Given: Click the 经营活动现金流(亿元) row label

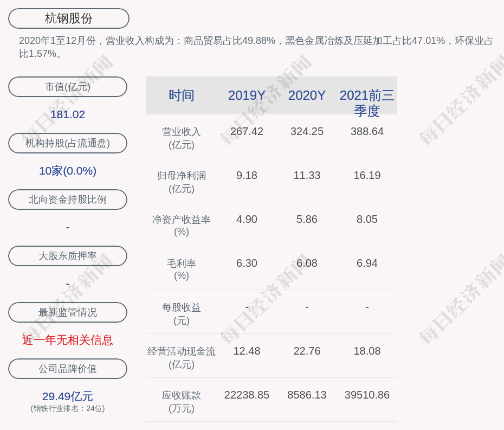Looking at the screenshot, I should click(x=182, y=358).
